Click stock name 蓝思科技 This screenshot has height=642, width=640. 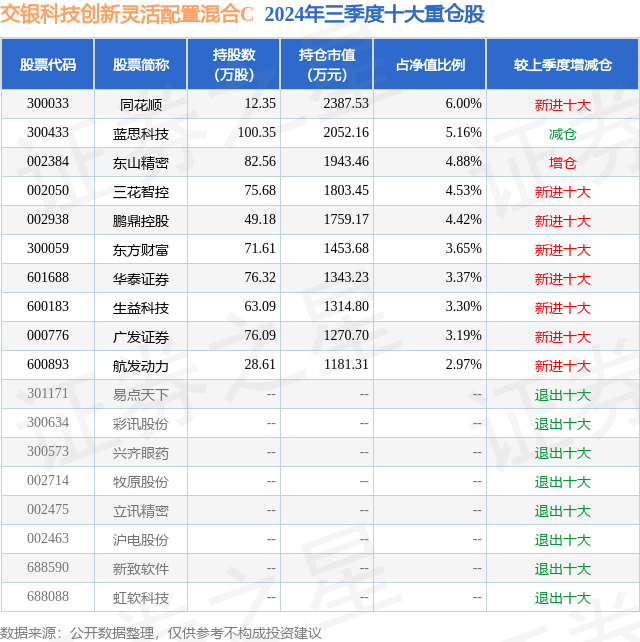(x=141, y=134)
